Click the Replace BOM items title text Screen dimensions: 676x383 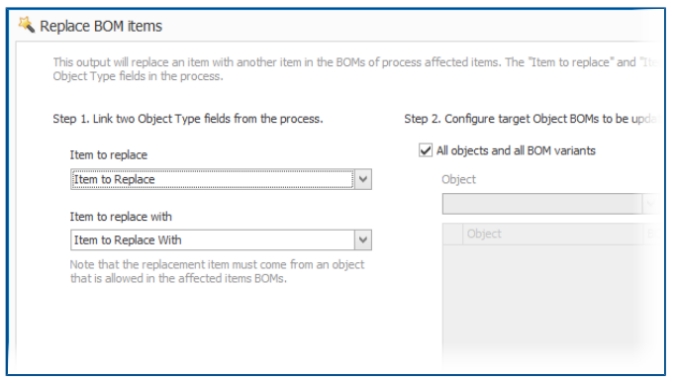click(101, 26)
